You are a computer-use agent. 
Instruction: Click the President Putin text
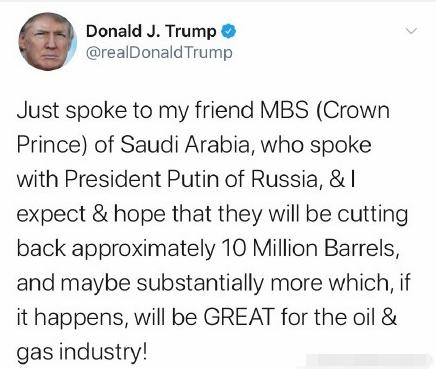(143, 179)
